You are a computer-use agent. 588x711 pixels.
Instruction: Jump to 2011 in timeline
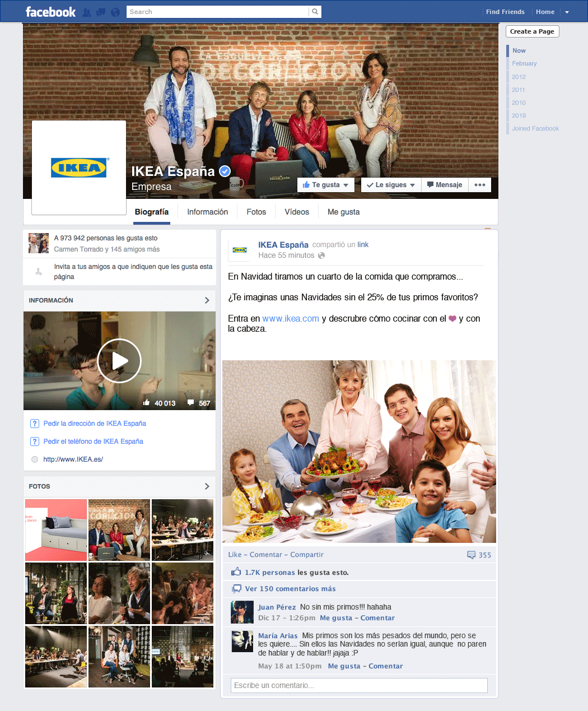tap(519, 90)
